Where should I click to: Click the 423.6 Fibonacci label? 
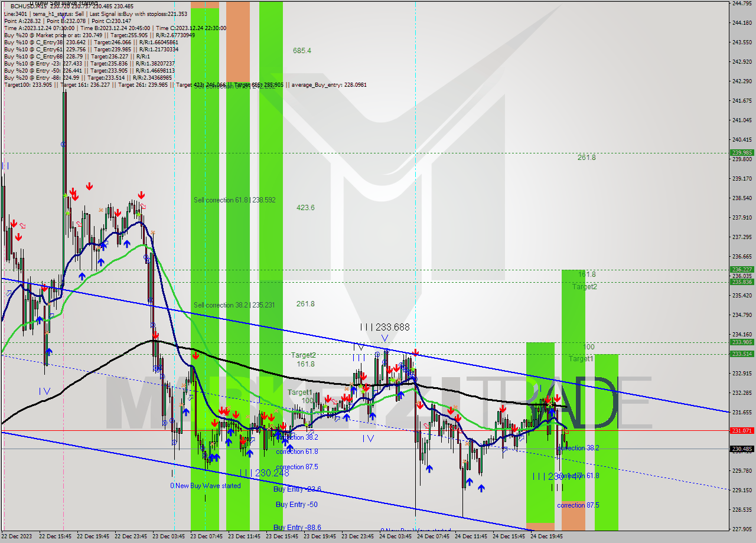(x=305, y=208)
